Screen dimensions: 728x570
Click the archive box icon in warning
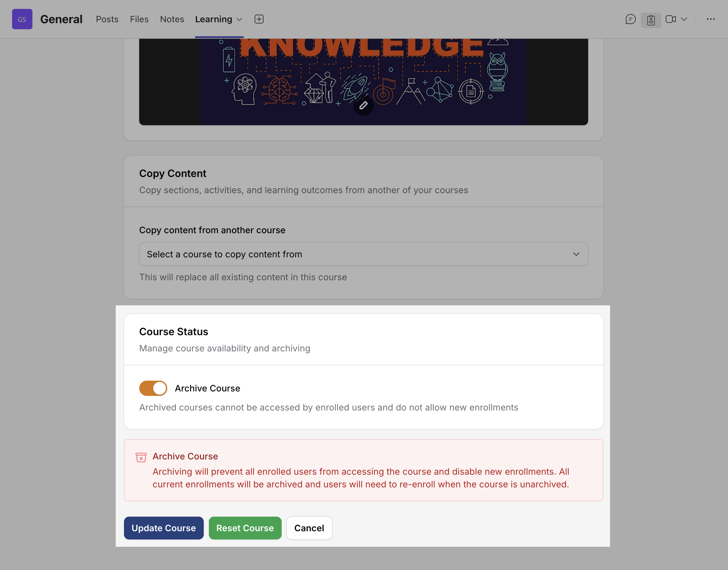pyautogui.click(x=141, y=458)
